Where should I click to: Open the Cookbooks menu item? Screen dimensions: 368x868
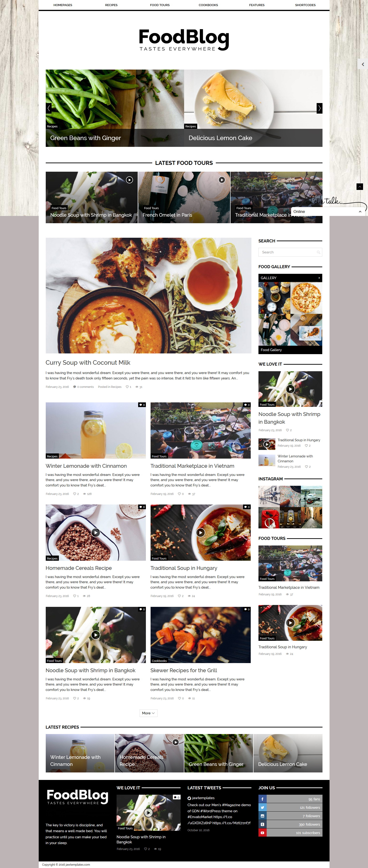pyautogui.click(x=208, y=5)
